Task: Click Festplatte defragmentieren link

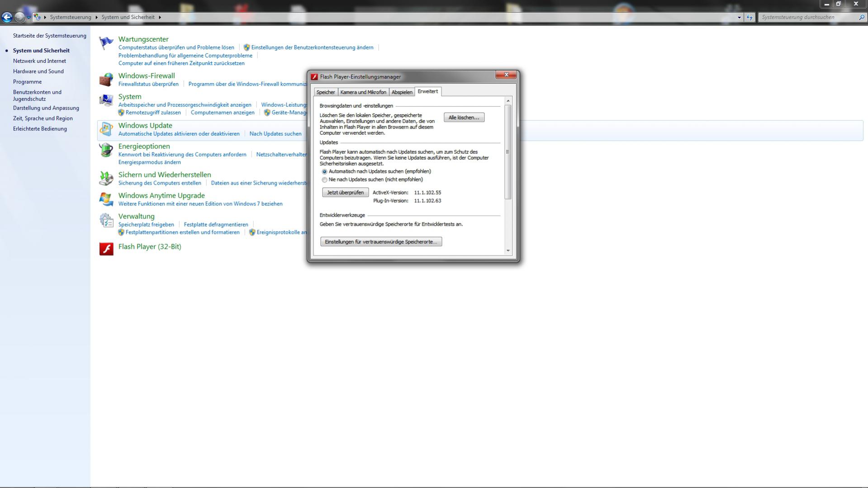Action: (216, 225)
